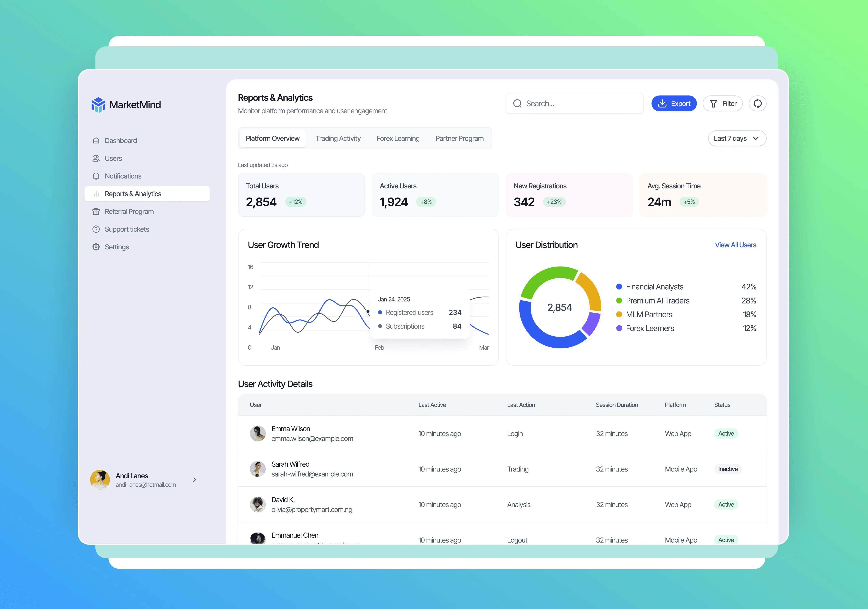Click the blue Financial Analysts legend dot
This screenshot has width=868, height=609.
point(619,287)
